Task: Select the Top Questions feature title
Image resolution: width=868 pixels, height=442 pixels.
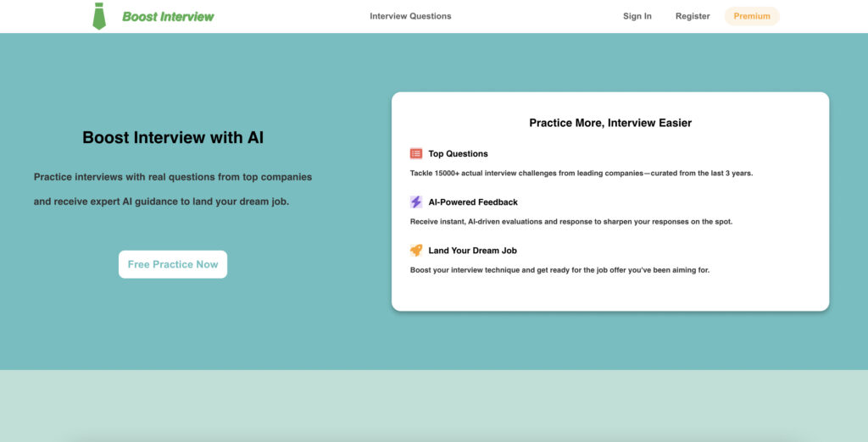Action: (458, 154)
